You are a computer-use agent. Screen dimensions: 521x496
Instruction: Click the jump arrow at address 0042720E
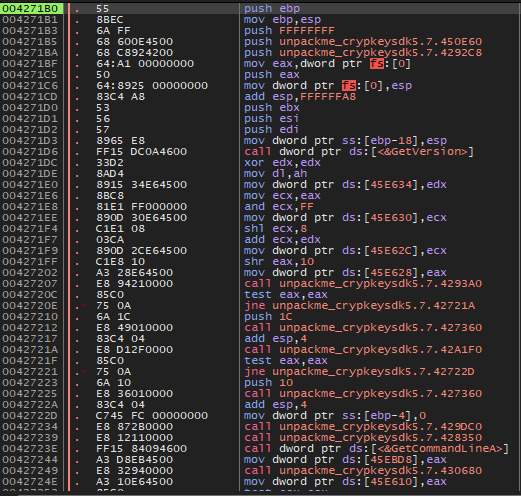point(83,305)
